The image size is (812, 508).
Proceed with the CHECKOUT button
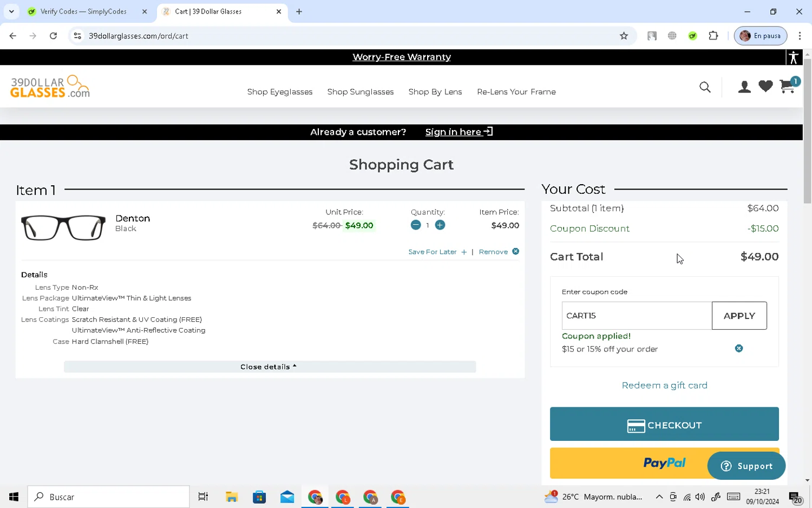664,424
